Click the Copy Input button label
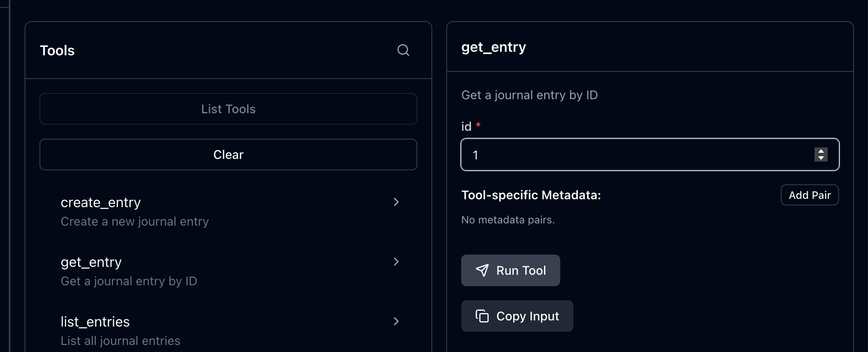The image size is (868, 352). point(527,316)
